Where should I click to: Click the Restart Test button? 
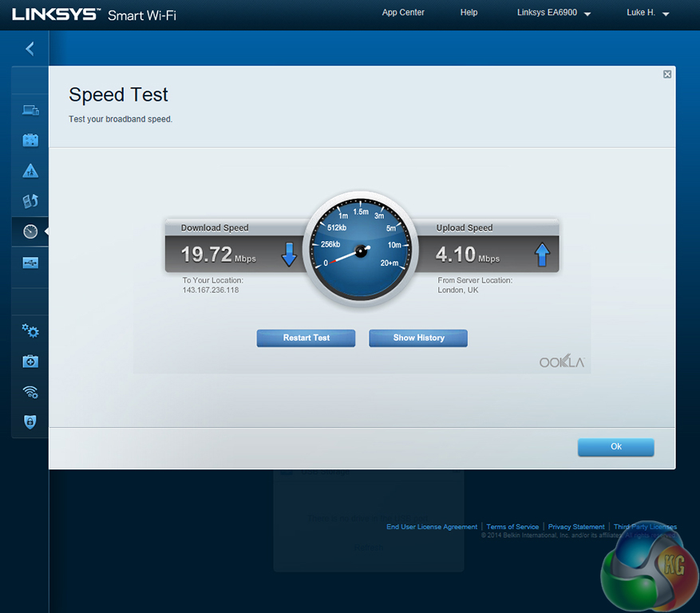tap(306, 338)
